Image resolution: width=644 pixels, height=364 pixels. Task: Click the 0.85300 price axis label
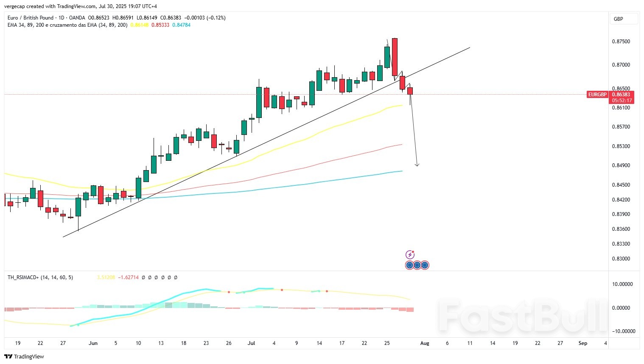coord(621,146)
